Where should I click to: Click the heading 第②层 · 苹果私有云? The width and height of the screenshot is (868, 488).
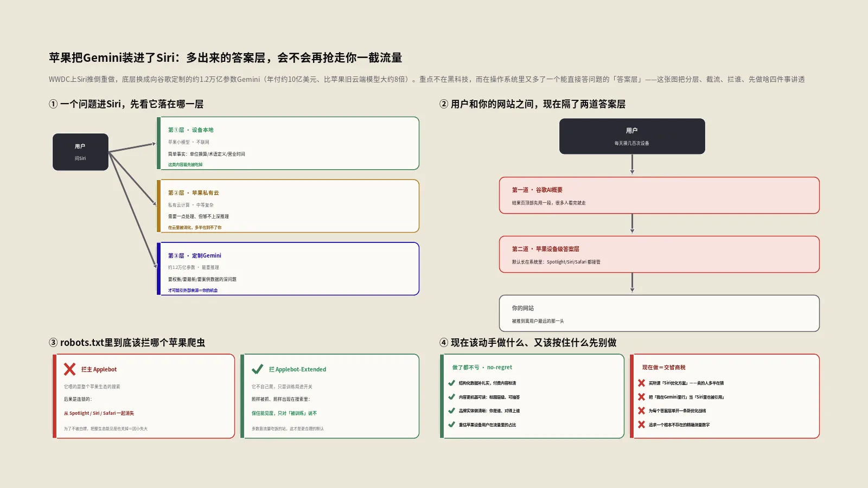[x=193, y=193]
